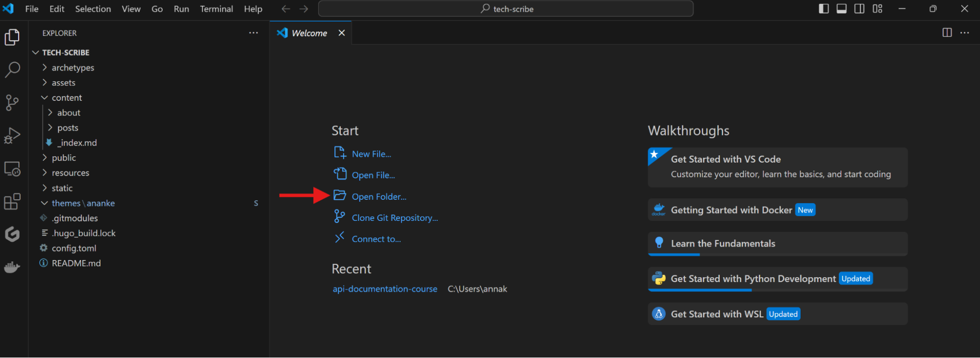Go forward with the right arrow
Image resolution: width=980 pixels, height=358 pixels.
(x=304, y=9)
